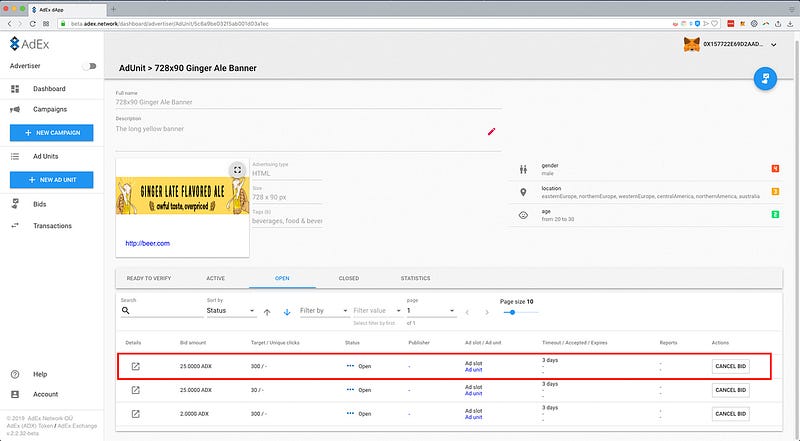Expand the account address dropdown chevron
The width and height of the screenshot is (800, 441).
click(773, 45)
